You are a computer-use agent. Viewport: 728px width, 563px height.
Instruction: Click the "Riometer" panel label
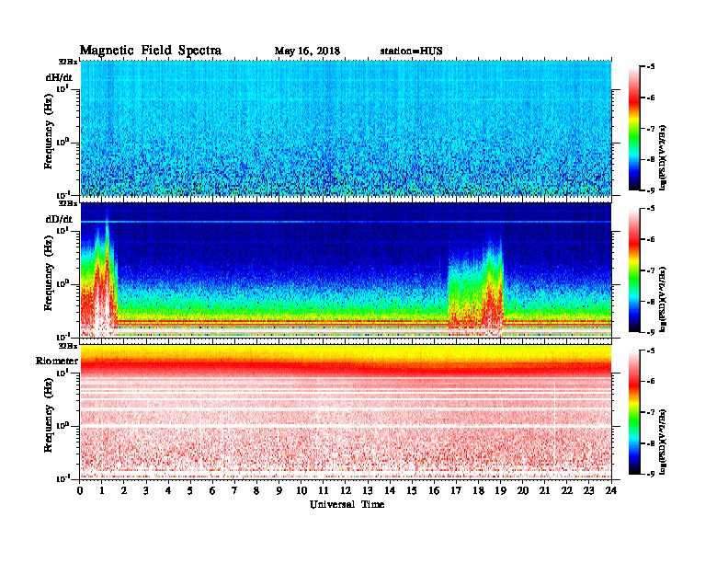tap(57, 361)
